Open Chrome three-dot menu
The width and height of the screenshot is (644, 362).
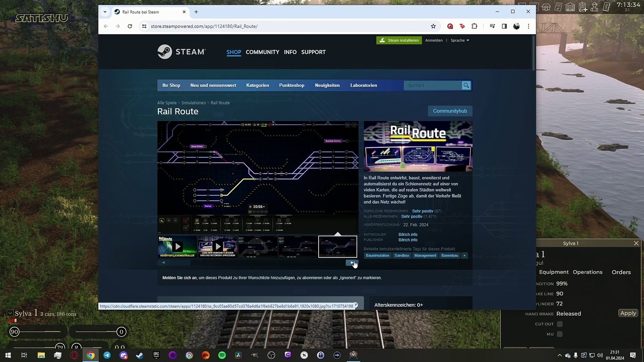click(x=528, y=26)
